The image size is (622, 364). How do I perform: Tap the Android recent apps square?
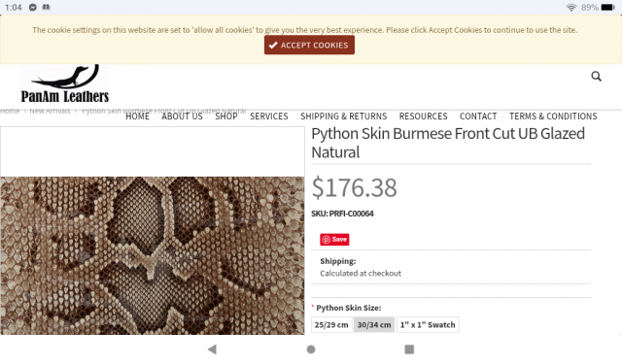click(x=409, y=348)
